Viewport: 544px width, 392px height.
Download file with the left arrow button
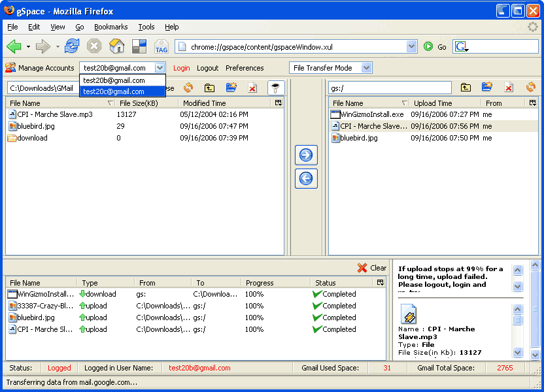point(306,179)
